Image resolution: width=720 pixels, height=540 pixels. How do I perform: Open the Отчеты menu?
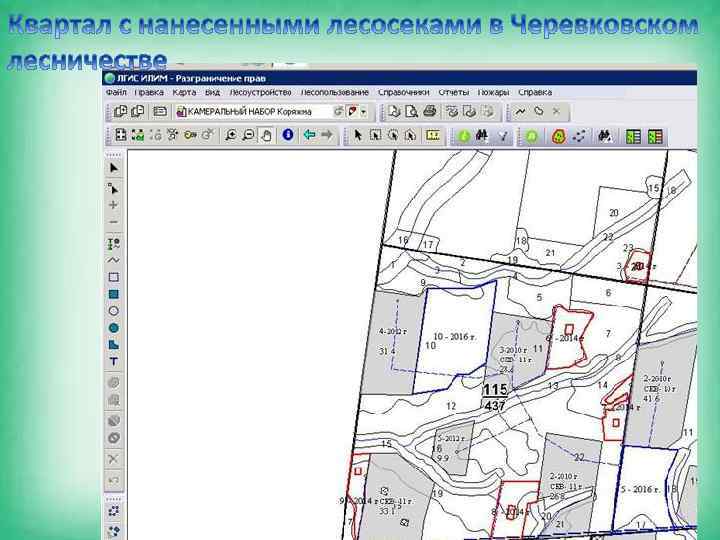[x=454, y=92]
